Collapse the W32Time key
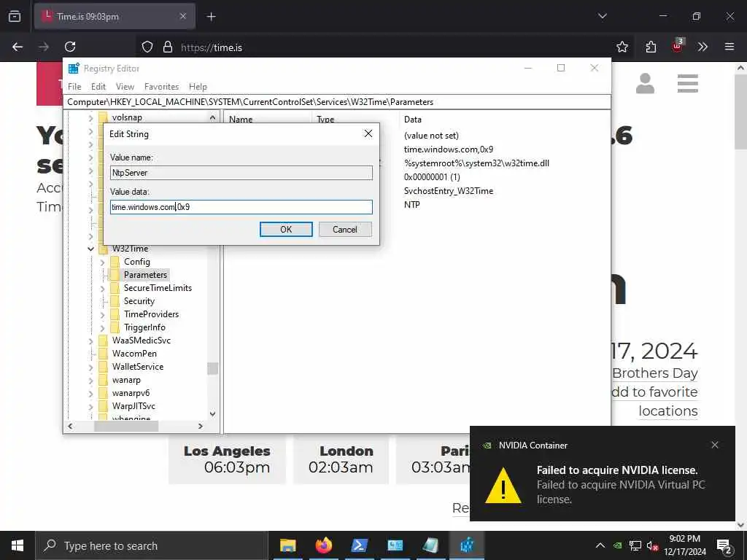The image size is (747, 560). pyautogui.click(x=91, y=249)
